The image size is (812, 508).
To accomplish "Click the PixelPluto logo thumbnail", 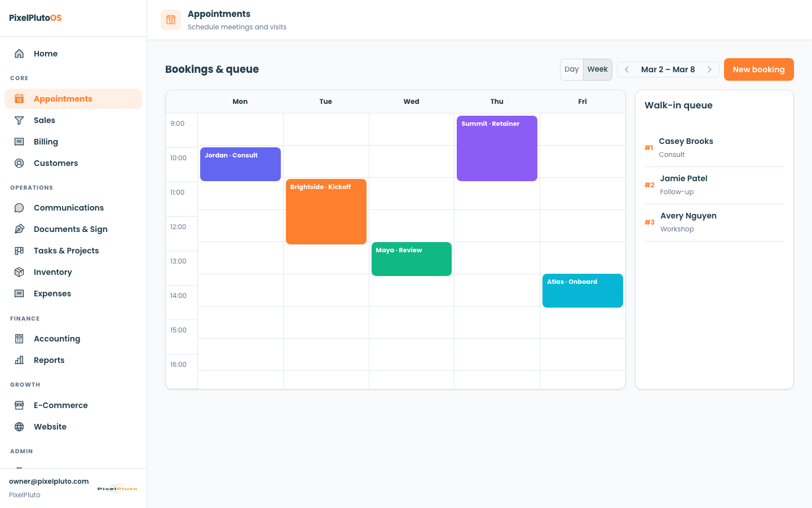I will click(117, 488).
